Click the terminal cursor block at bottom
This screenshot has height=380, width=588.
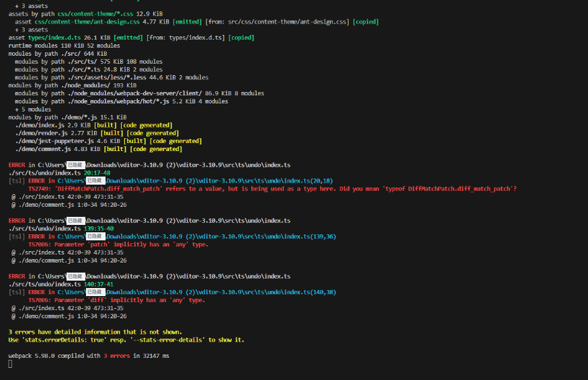click(x=10, y=364)
